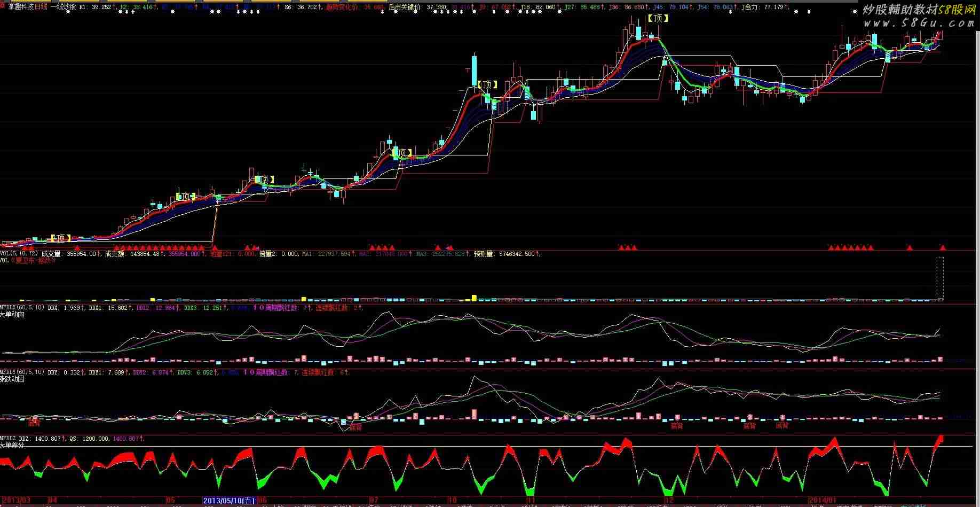980x507 pixels.
Task: Jump to 2014/01 on the time axis
Action: [x=823, y=501]
